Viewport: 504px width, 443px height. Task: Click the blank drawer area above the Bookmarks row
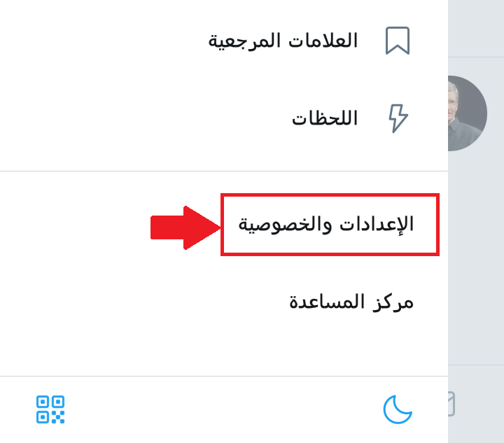pos(224,10)
